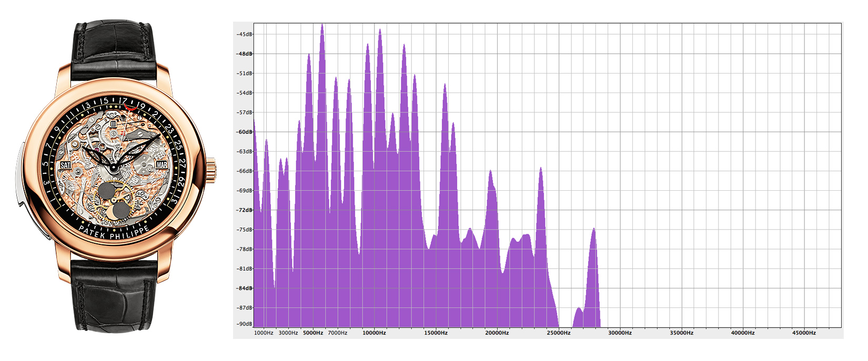Image resolution: width=868 pixels, height=361 pixels.
Task: Click the -69dB axis label
Action: tap(244, 190)
